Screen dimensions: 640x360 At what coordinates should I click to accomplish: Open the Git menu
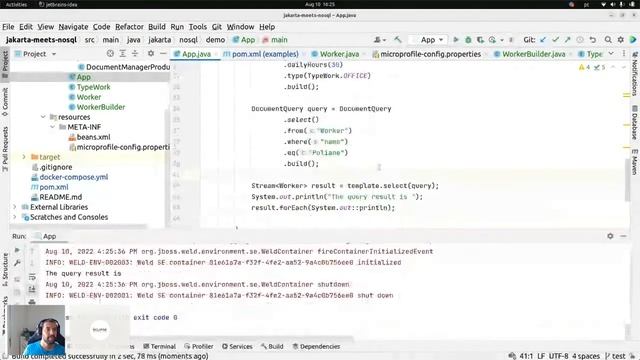(216, 27)
